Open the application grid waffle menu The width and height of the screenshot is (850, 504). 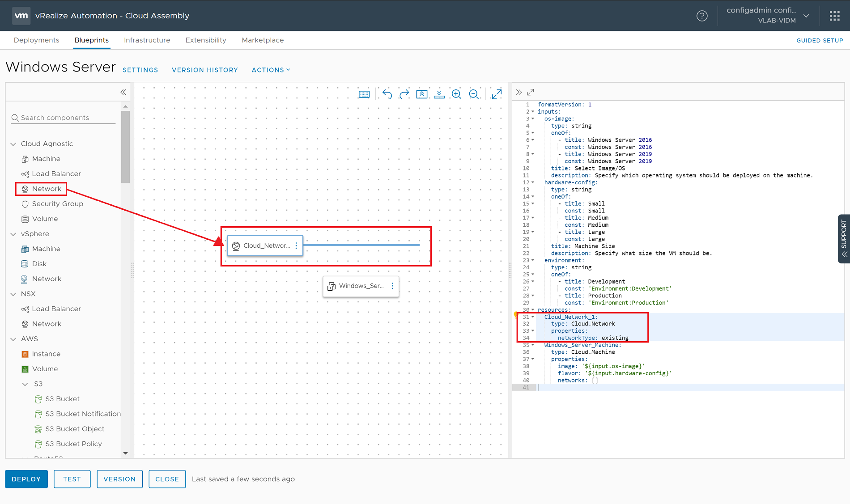(834, 16)
